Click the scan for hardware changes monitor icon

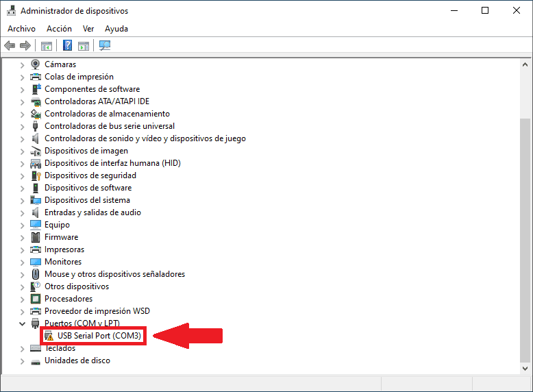(105, 46)
